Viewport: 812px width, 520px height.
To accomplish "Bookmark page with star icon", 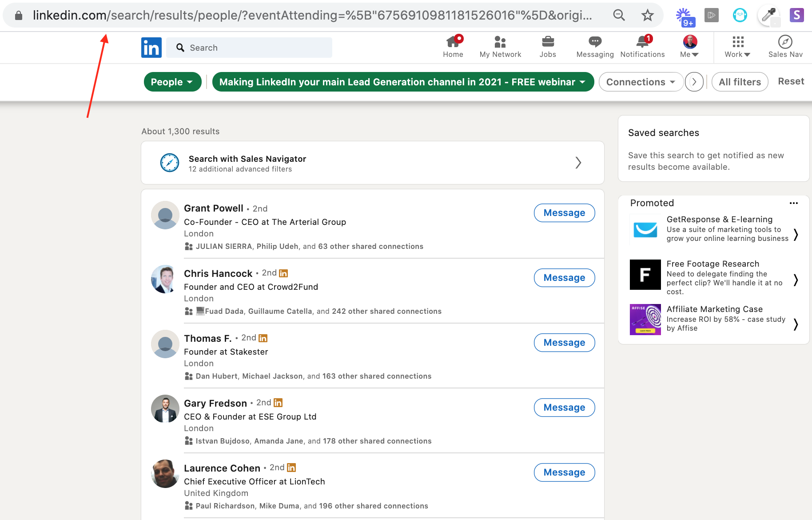I will 648,15.
